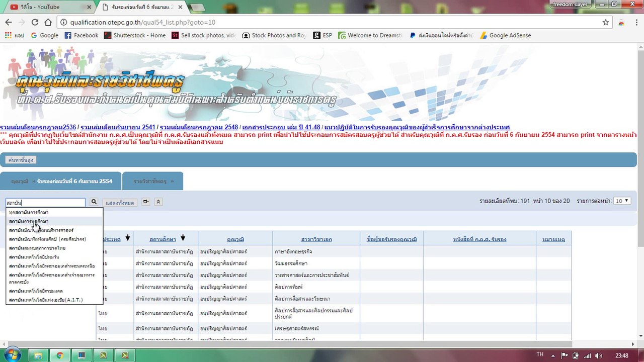
Task: Bookmark this page with the star icon
Action: tap(606, 22)
